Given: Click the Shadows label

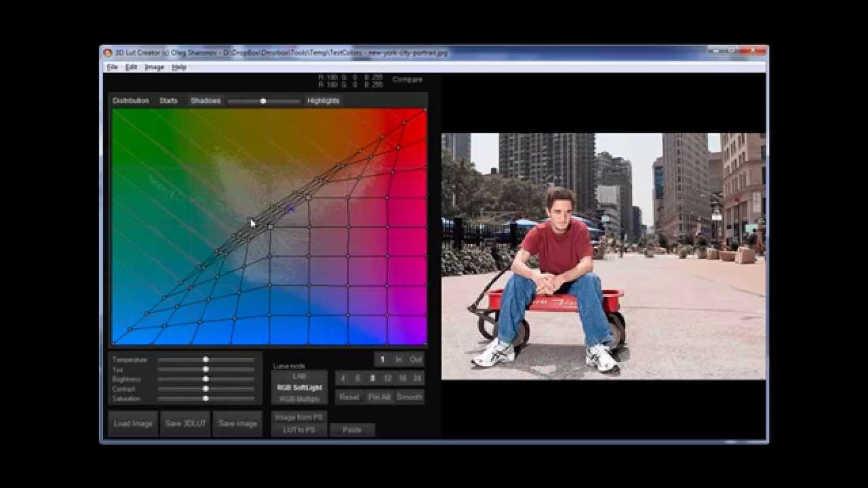Looking at the screenshot, I should (x=205, y=100).
